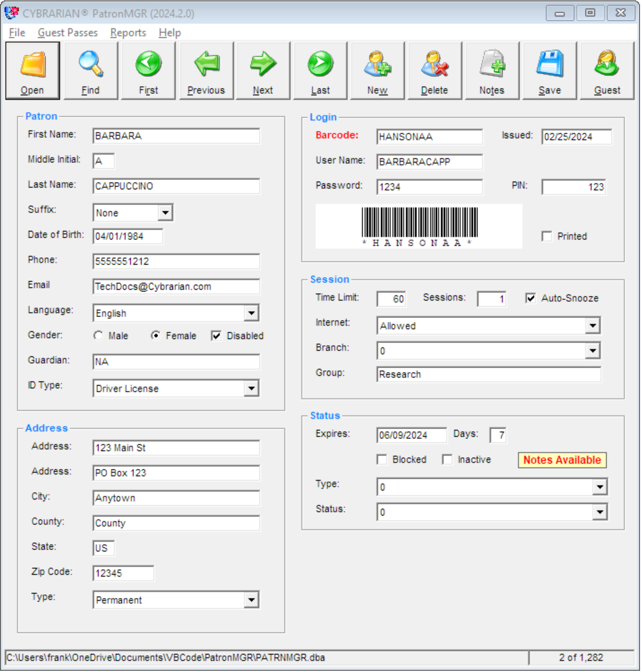Maximize the PatronMGR window
Image resolution: width=642 pixels, height=672 pixels.
coord(591,13)
